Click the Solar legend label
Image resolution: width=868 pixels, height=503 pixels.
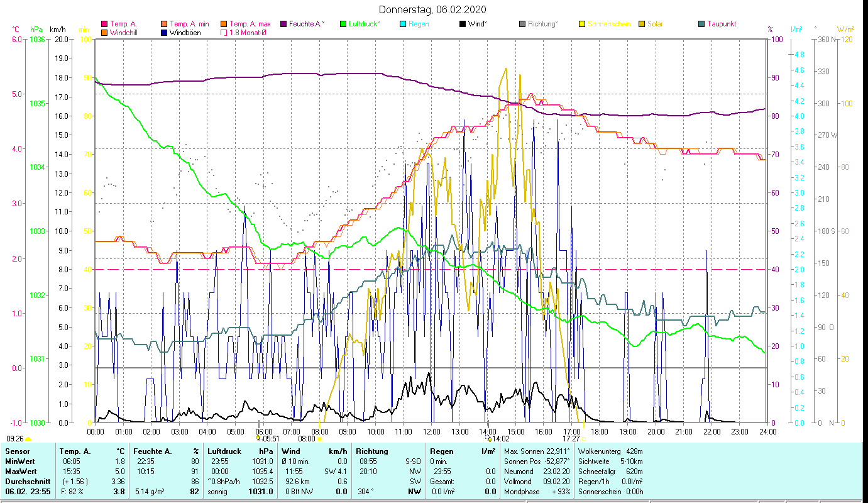pos(655,24)
